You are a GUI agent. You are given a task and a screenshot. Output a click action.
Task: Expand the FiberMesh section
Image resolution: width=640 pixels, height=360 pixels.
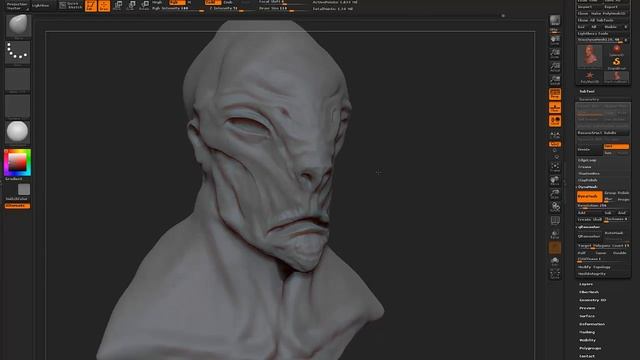[x=589, y=292]
